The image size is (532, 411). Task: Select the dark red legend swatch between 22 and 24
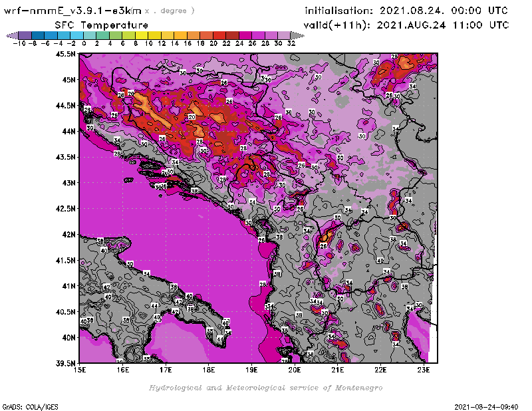point(232,35)
